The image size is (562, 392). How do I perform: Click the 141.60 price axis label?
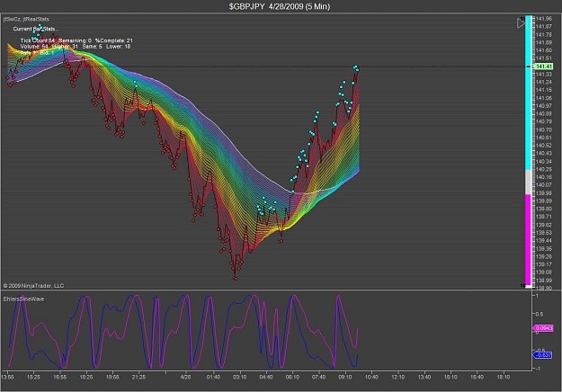[x=544, y=50]
